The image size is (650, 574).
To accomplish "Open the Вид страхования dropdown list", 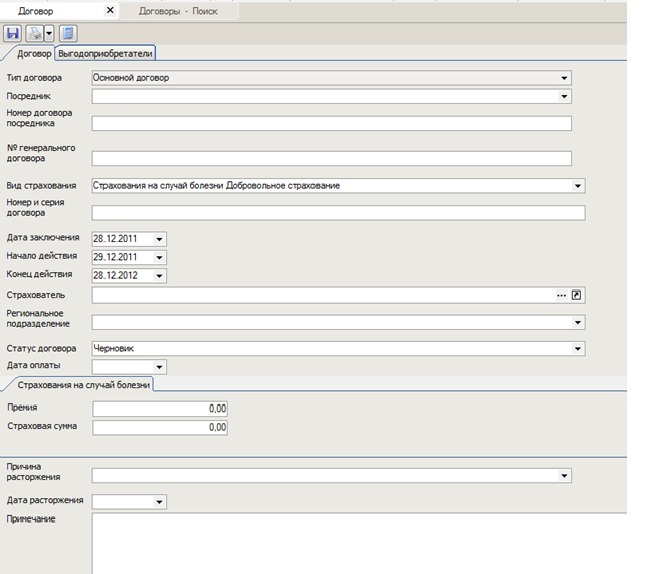I will [578, 185].
